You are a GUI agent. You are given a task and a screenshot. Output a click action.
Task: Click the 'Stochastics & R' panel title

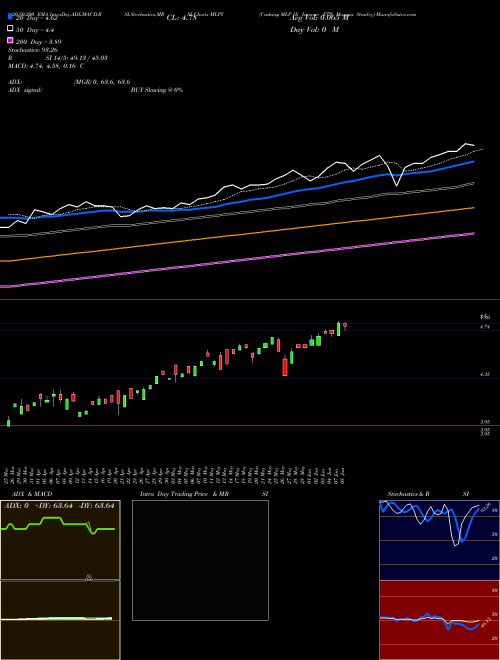(x=409, y=494)
